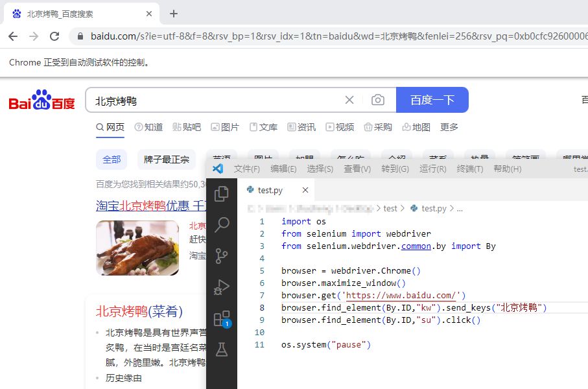Open VS Code 运行(R) menu
This screenshot has height=389, width=588.
tap(433, 169)
